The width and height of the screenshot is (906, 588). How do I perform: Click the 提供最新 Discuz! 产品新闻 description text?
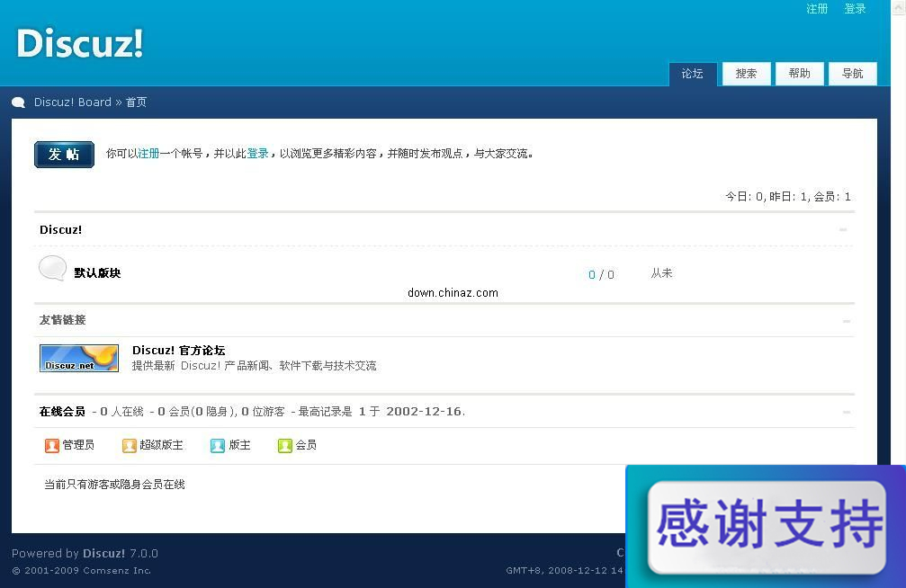tap(254, 366)
